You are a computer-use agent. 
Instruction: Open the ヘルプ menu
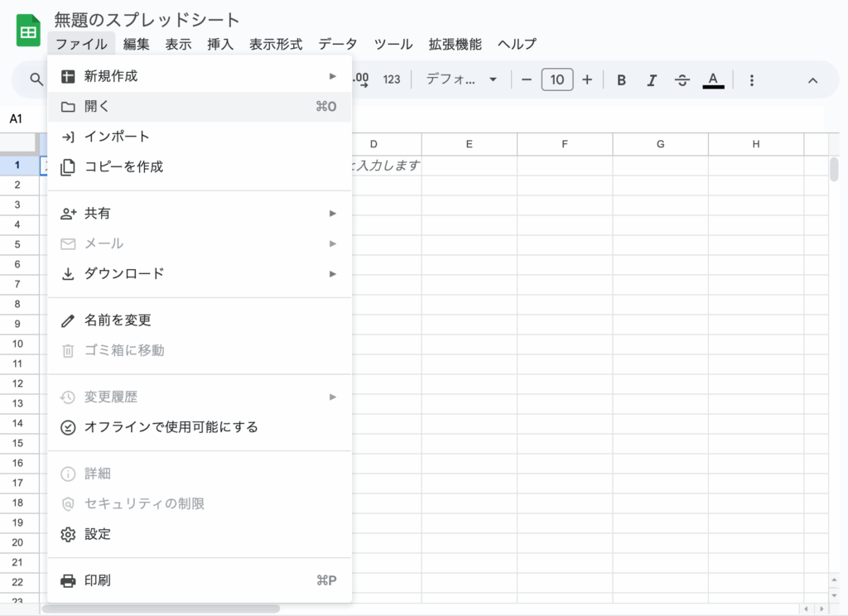tap(516, 44)
